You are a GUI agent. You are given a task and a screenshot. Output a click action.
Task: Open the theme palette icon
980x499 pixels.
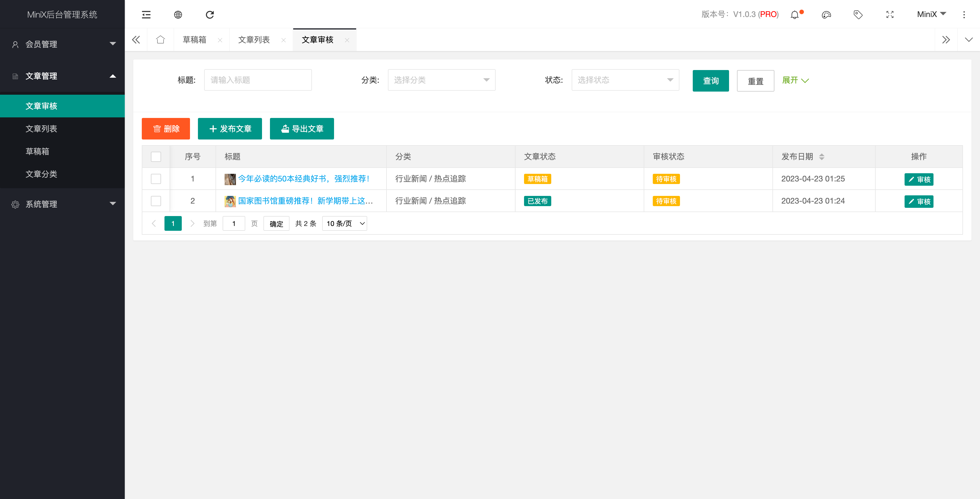pos(826,15)
